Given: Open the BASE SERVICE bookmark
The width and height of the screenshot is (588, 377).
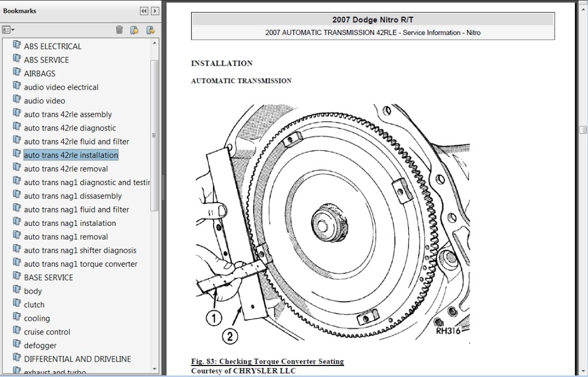Looking at the screenshot, I should [x=48, y=278].
